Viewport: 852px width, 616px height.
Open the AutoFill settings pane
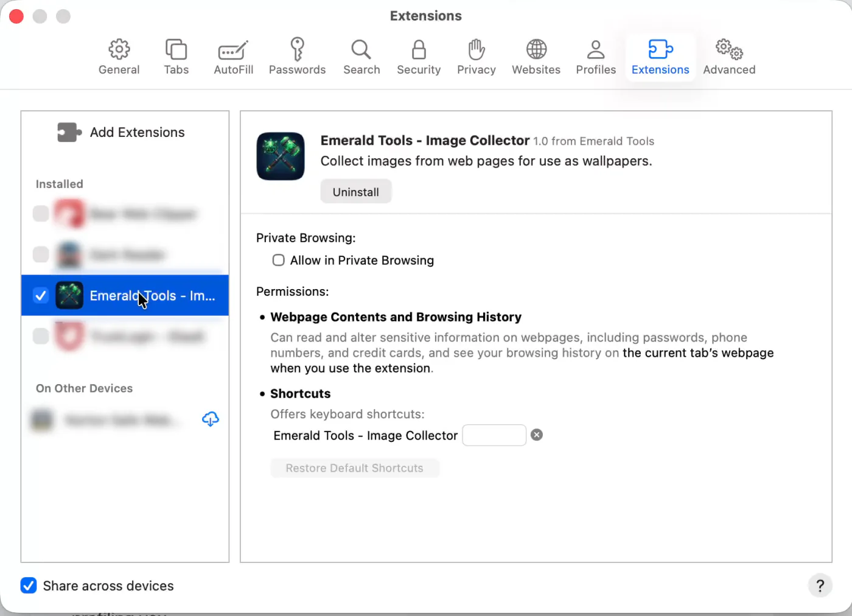click(233, 57)
